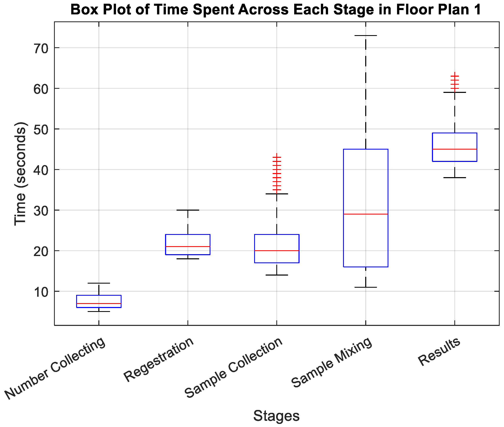Viewport: 504px width, 427px height.
Task: Click the 'Time (seconds)' y-axis label
Action: (20, 174)
